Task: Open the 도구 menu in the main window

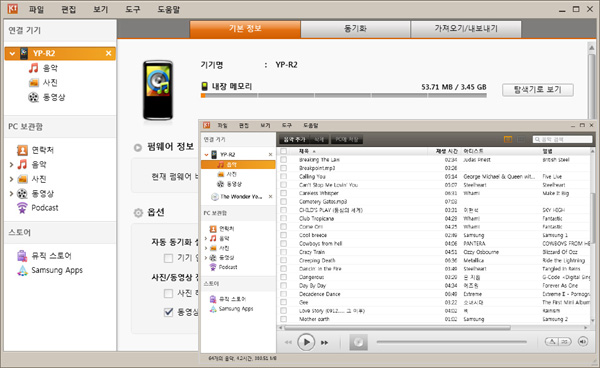Action: (133, 9)
